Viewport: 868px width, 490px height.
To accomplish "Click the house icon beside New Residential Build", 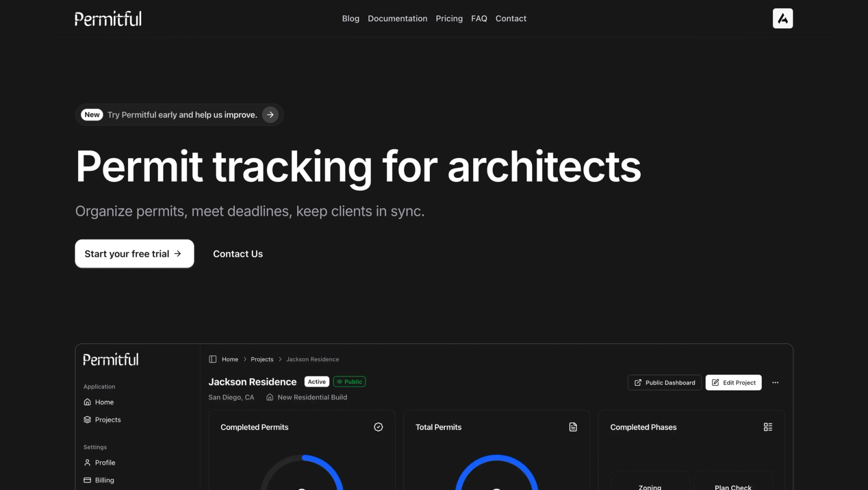I will click(270, 397).
